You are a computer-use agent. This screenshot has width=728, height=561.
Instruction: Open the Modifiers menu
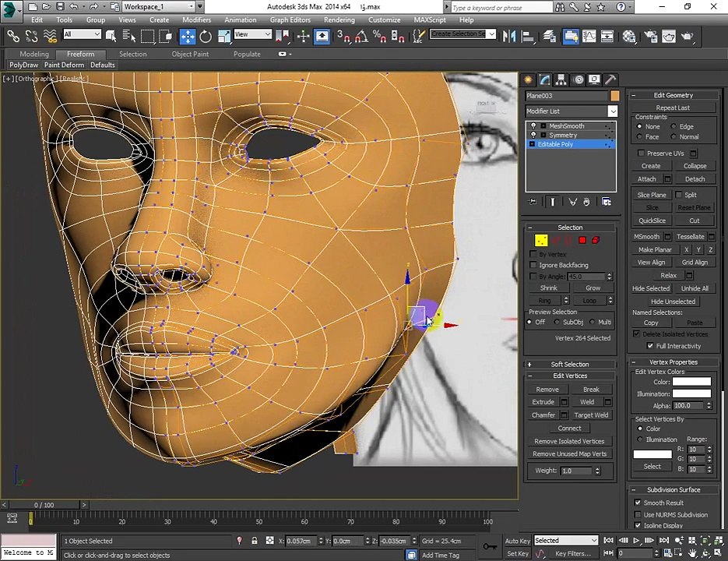tap(196, 20)
